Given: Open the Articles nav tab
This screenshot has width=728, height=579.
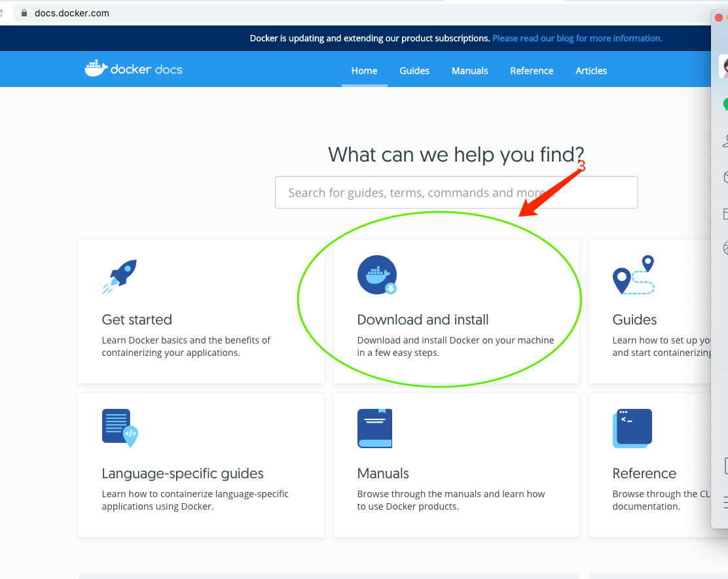Looking at the screenshot, I should click(591, 71).
